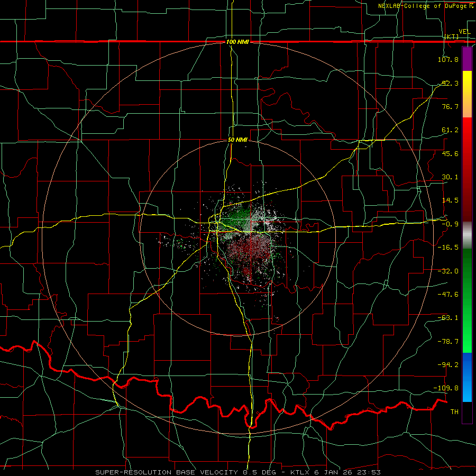Click the -32.0 velocity scale value
This screenshot has height=476, width=476.
tap(448, 271)
